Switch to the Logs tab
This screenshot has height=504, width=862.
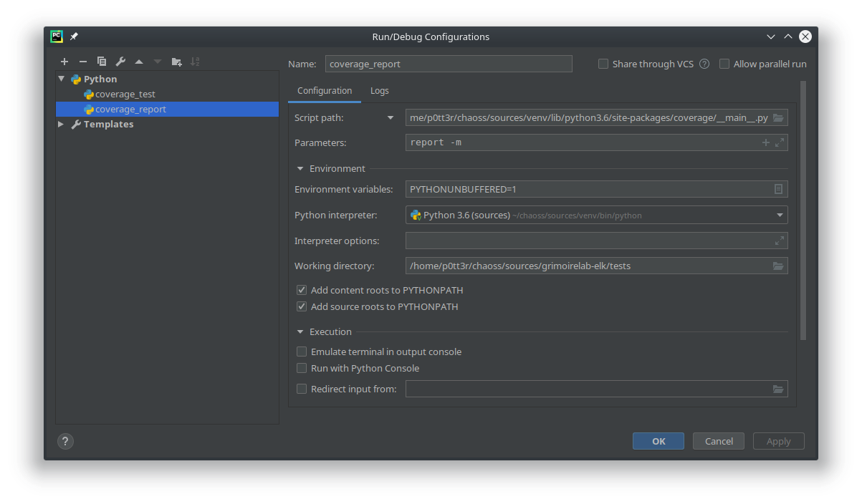[x=379, y=90]
